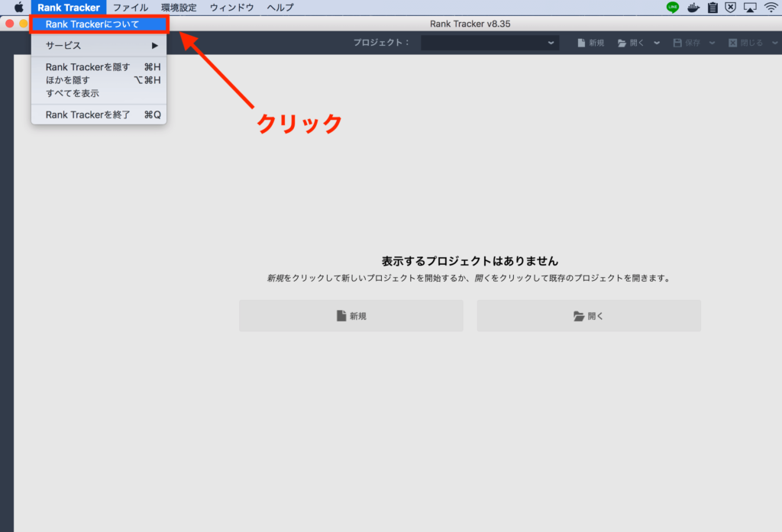Open the ウィンドウ menu
782x532 pixels.
pyautogui.click(x=232, y=8)
